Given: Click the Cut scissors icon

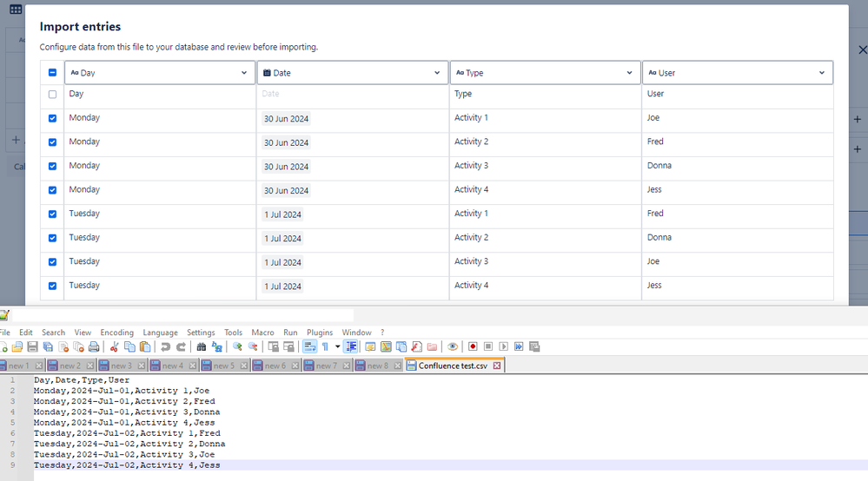Looking at the screenshot, I should 114,346.
